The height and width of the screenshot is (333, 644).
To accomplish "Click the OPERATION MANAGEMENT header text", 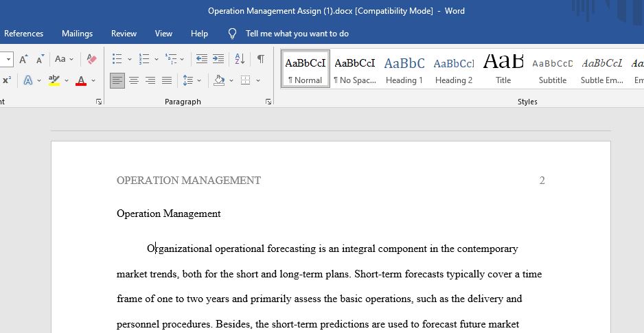I will (189, 181).
